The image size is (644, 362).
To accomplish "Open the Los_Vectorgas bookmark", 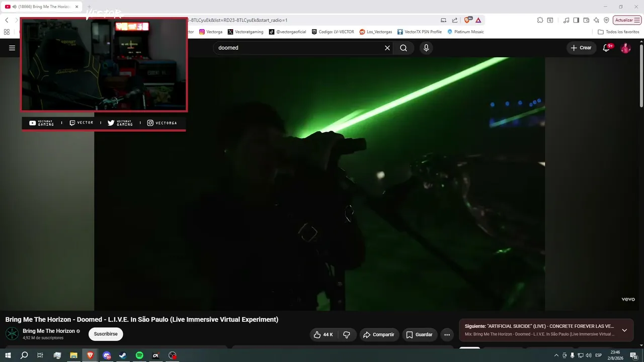I will coord(376,32).
